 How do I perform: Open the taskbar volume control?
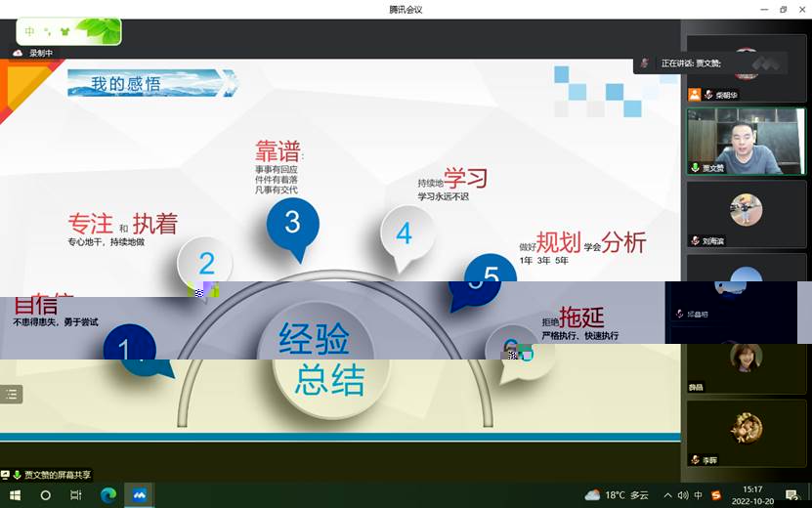pos(683,495)
